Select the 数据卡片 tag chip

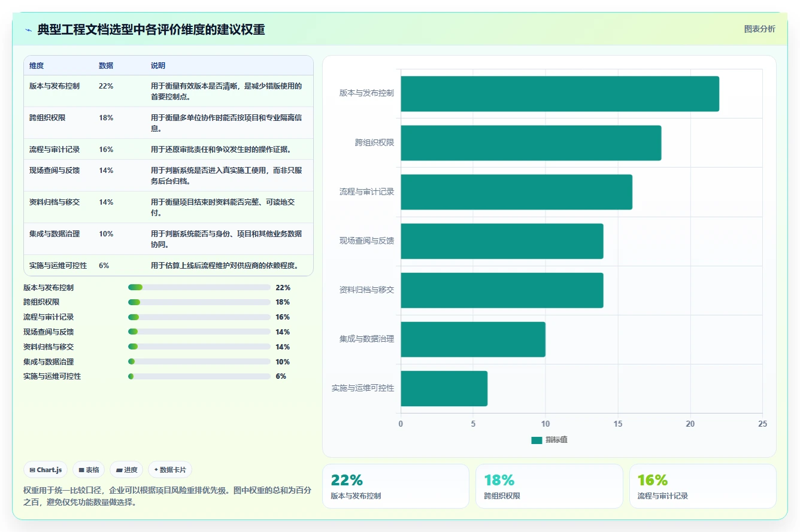pos(170,470)
